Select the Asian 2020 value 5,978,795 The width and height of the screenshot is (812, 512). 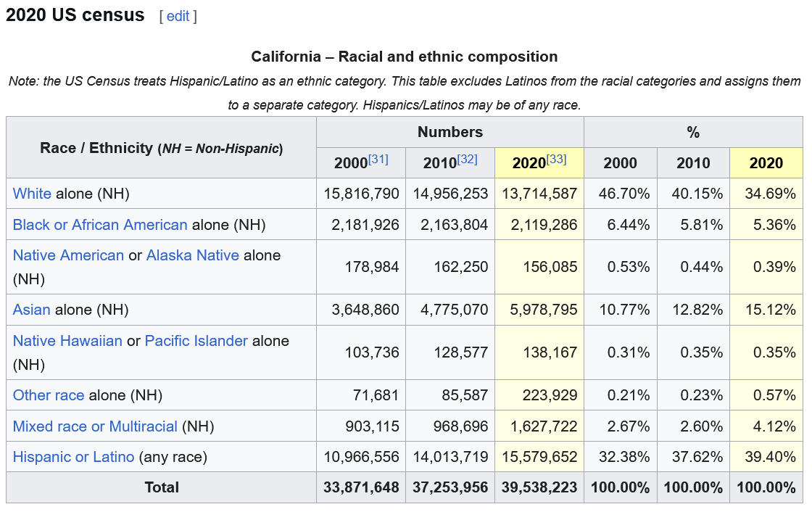tap(544, 310)
